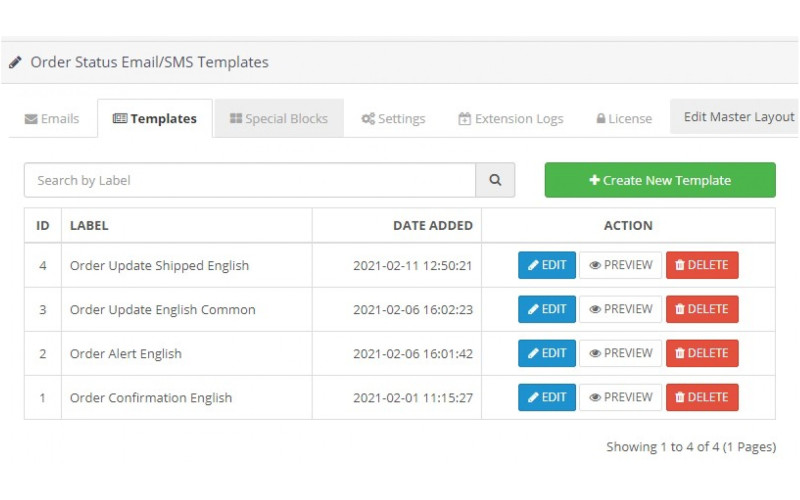Image resolution: width=800 pixels, height=500 pixels.
Task: Click the label text Order Alert English
Action: point(126,354)
